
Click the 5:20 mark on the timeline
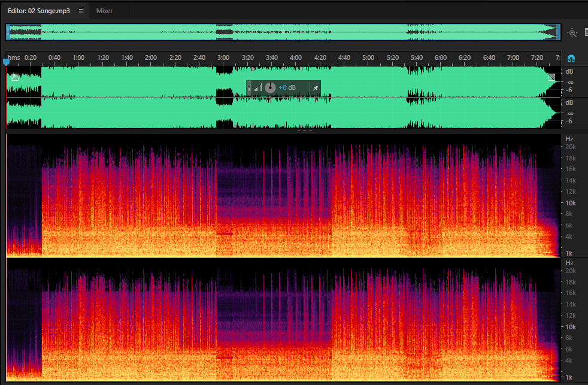click(x=393, y=57)
